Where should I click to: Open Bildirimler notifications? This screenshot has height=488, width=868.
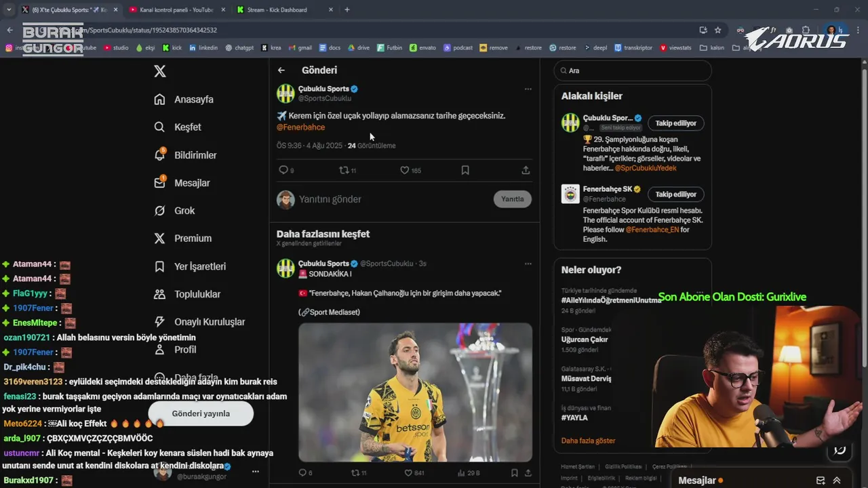coord(185,155)
